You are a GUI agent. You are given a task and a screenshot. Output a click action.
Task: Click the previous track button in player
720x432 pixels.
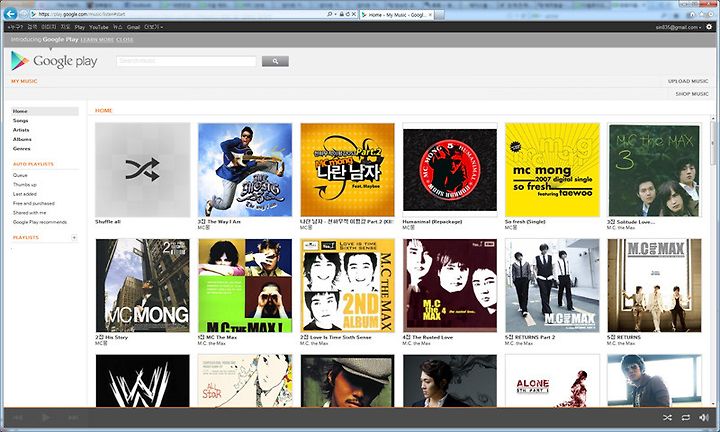pos(18,417)
